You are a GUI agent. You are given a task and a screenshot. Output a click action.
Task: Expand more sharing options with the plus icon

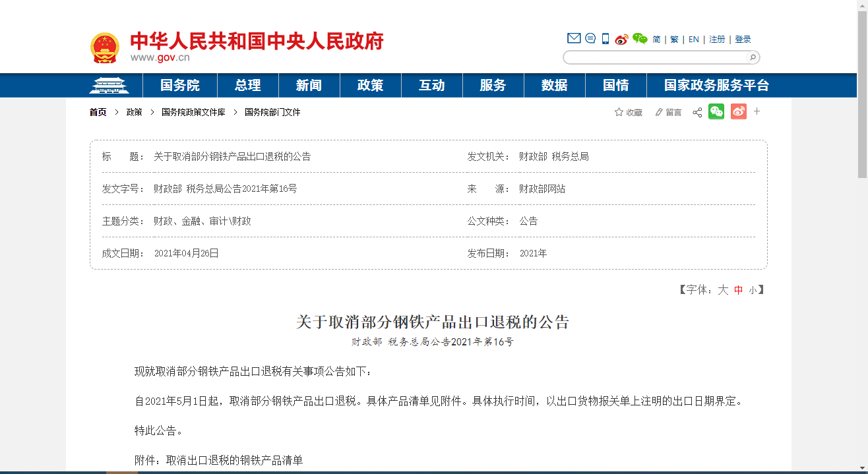pos(757,111)
